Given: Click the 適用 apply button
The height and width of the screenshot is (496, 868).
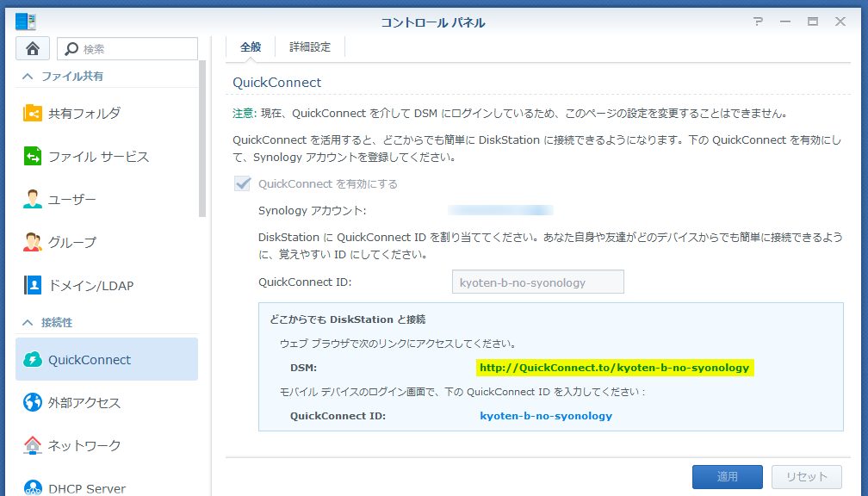Looking at the screenshot, I should pos(728,477).
